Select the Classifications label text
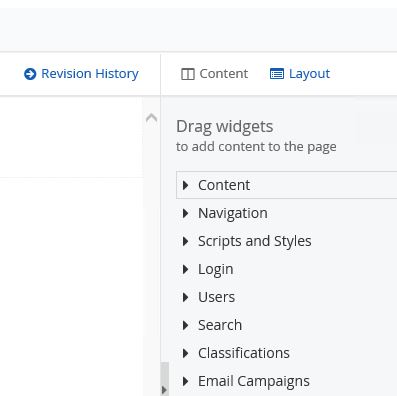Screen dimensions: 397x396 (x=244, y=353)
